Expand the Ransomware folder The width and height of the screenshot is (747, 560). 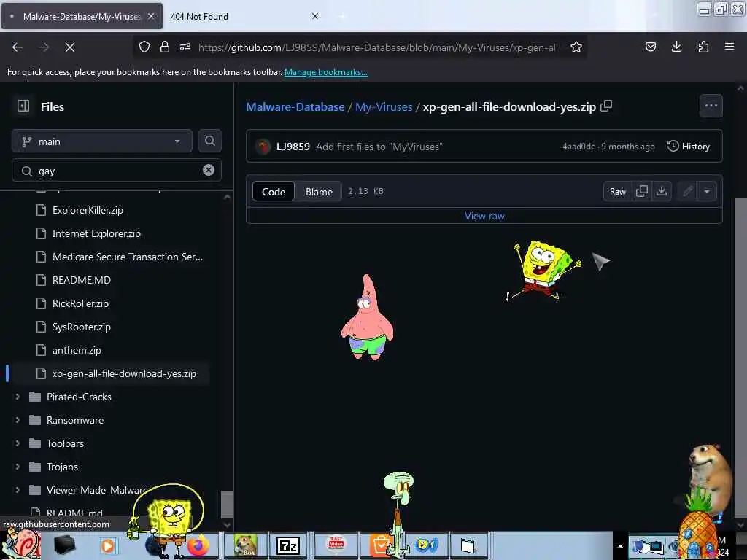(x=18, y=419)
